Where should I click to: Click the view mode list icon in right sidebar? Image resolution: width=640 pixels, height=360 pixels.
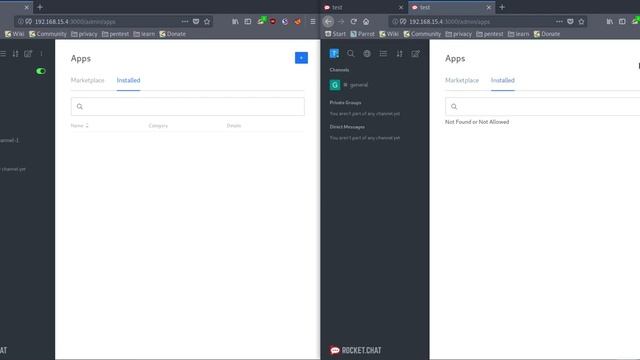[383, 53]
